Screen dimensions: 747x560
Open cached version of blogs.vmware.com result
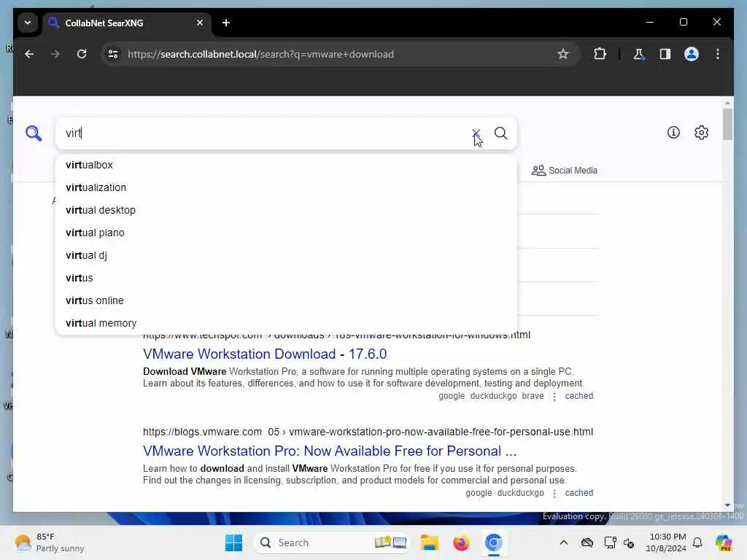pos(578,493)
